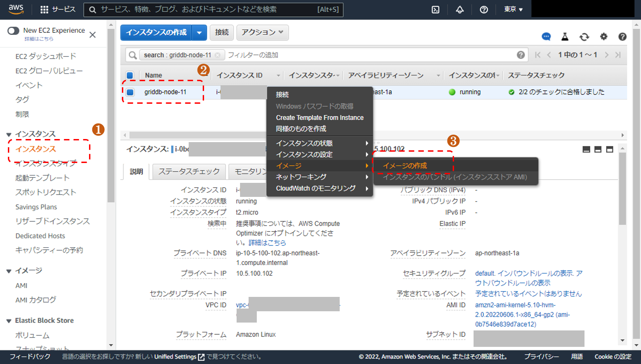Click the AWS search input field
Viewport: 641px width, 364px height.
click(x=205, y=10)
